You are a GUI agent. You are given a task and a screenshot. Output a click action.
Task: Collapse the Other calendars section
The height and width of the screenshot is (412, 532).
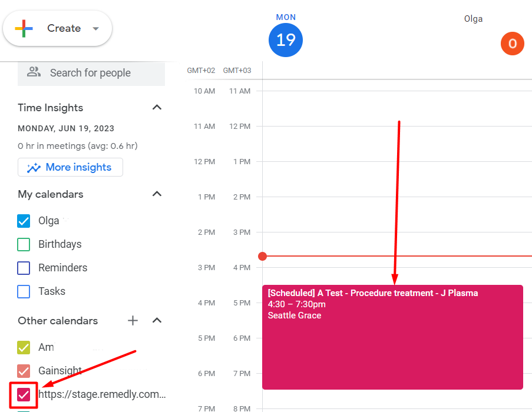click(157, 321)
